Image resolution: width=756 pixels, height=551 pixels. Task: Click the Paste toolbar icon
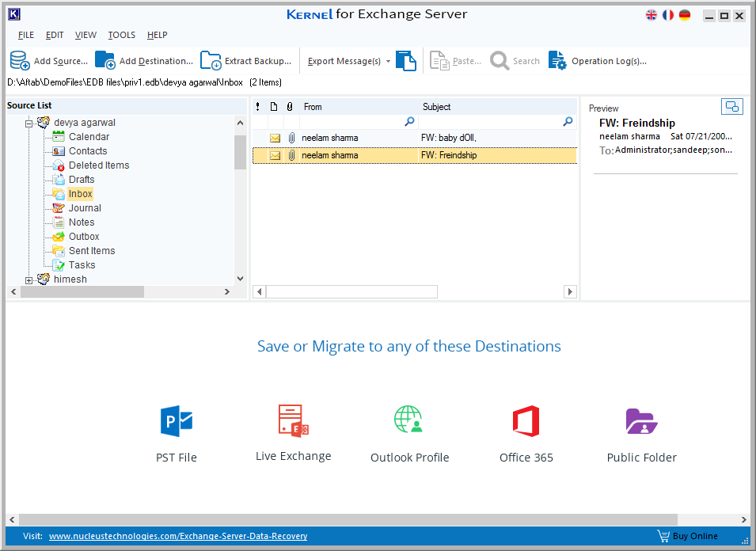pyautogui.click(x=439, y=61)
